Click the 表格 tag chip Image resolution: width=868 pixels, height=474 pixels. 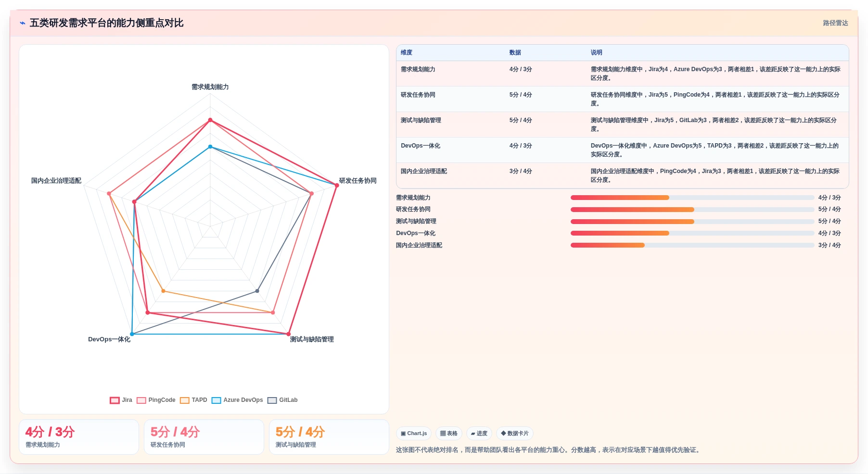point(448,433)
